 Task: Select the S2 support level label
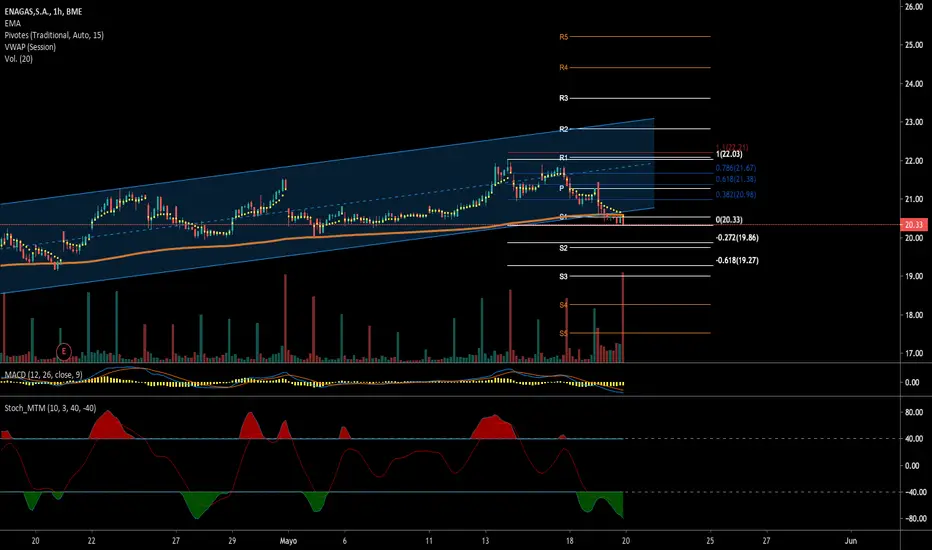(563, 248)
